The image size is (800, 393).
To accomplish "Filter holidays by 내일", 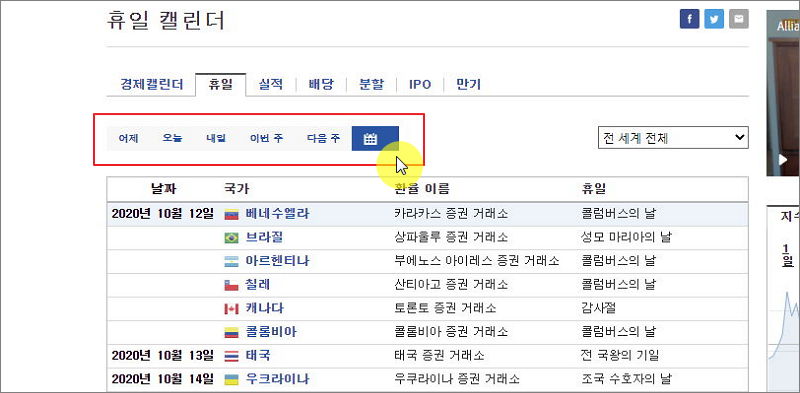I will click(216, 138).
